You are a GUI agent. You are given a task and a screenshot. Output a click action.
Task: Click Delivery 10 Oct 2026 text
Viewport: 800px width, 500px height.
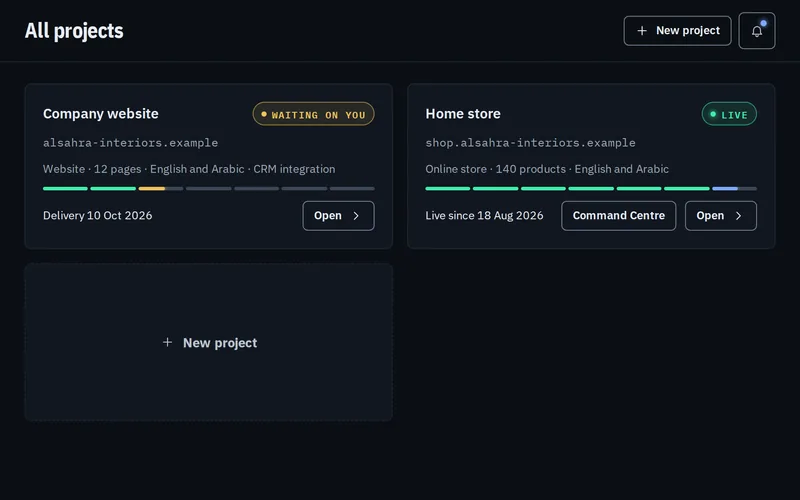click(x=97, y=215)
